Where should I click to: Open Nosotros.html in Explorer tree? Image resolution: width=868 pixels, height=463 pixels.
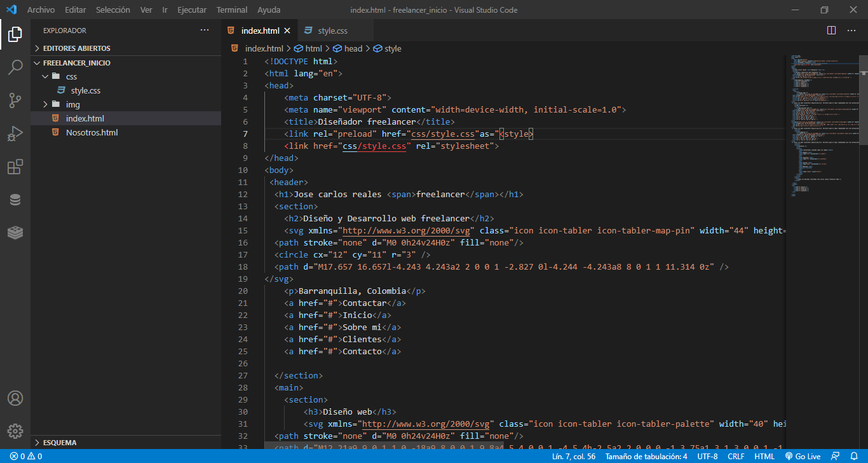coord(126,132)
